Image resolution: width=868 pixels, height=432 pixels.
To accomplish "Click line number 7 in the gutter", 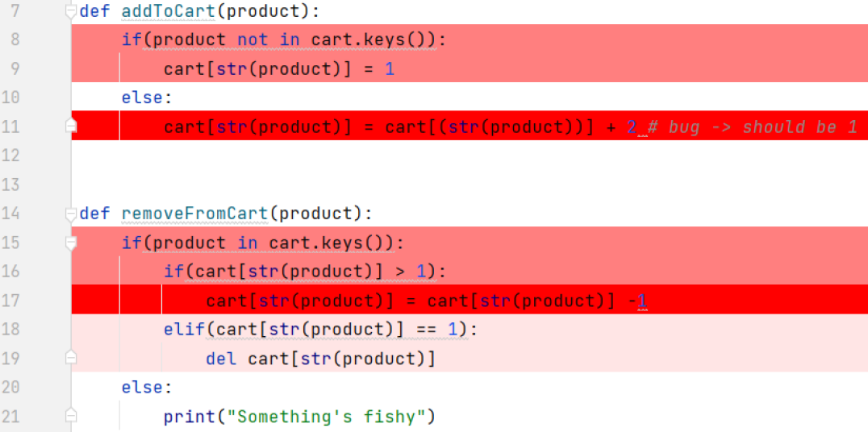I will pyautogui.click(x=16, y=12).
